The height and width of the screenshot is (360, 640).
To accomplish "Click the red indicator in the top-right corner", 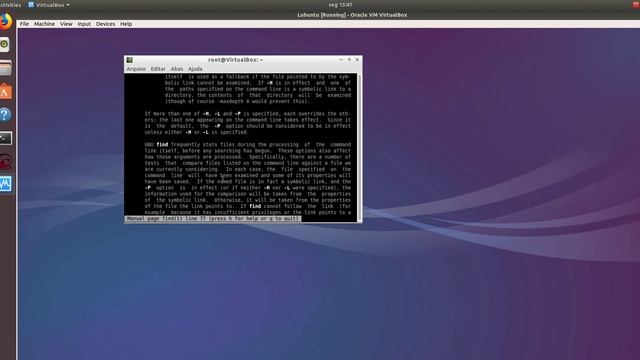I will pos(636,4).
